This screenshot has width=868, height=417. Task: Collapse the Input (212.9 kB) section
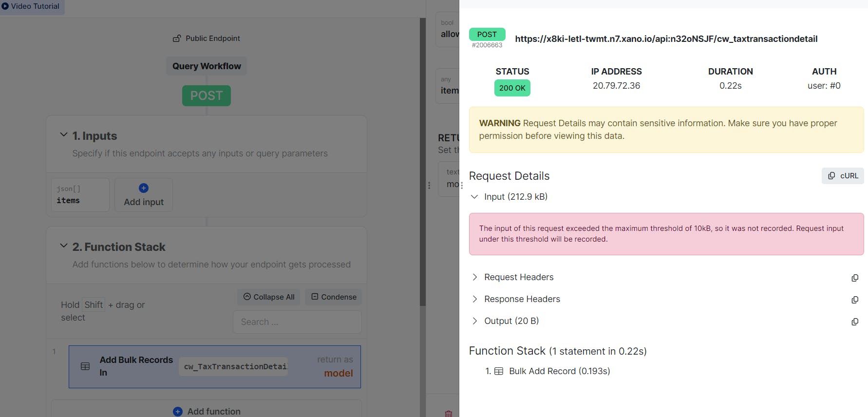tap(474, 197)
